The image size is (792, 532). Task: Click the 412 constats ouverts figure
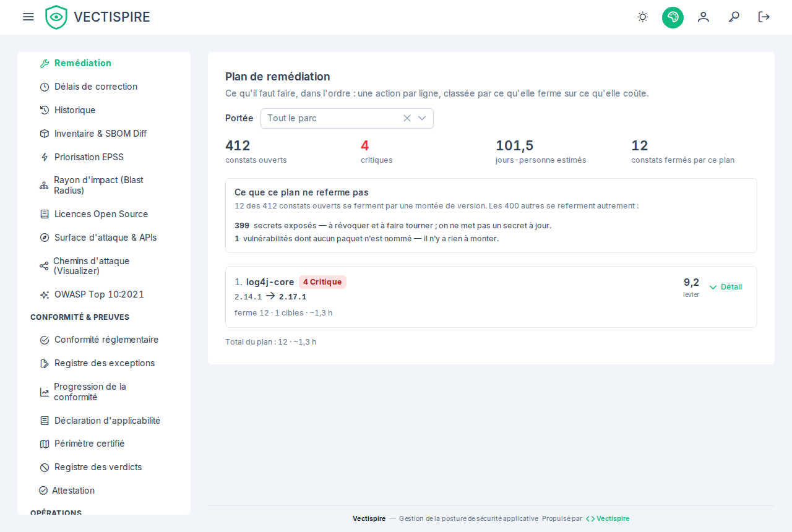point(238,146)
